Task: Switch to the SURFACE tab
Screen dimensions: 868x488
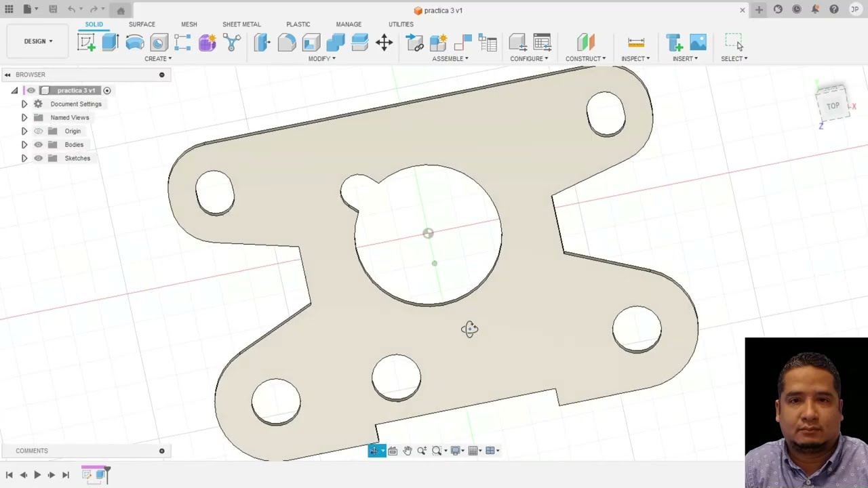Action: pos(142,24)
